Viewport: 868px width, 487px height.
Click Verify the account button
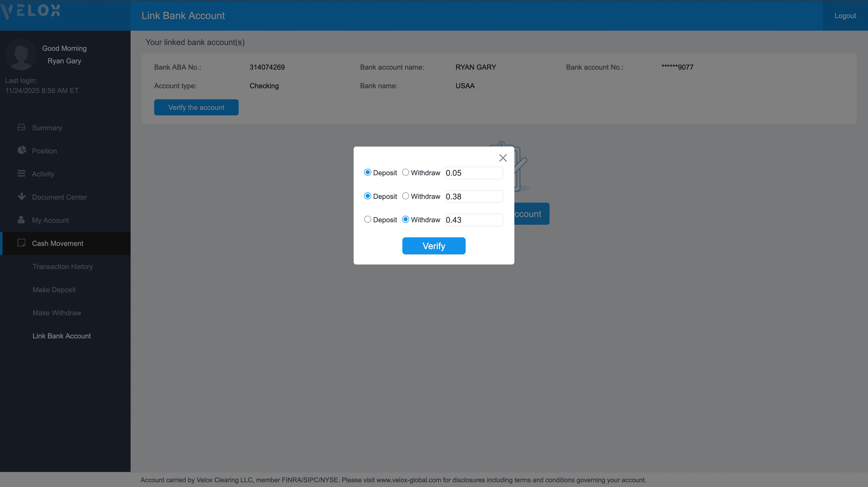[196, 107]
